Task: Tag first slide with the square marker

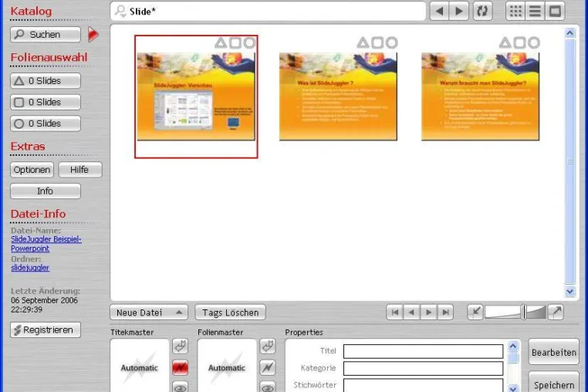Action: pos(235,42)
